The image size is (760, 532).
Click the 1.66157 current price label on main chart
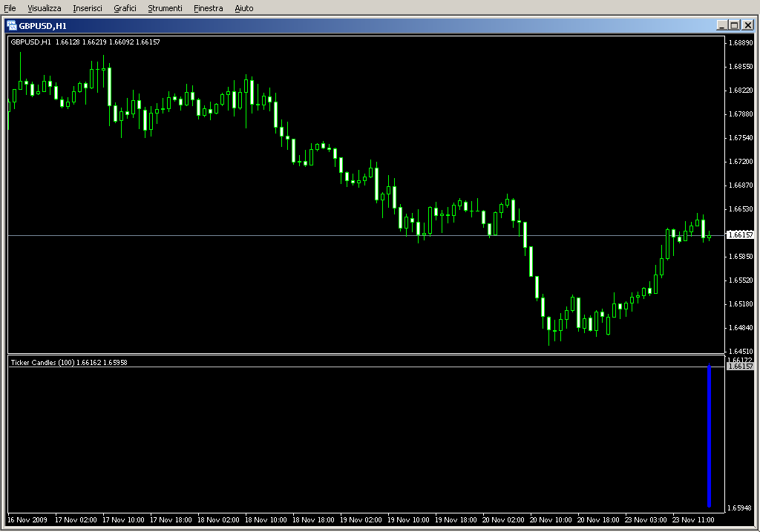[741, 235]
